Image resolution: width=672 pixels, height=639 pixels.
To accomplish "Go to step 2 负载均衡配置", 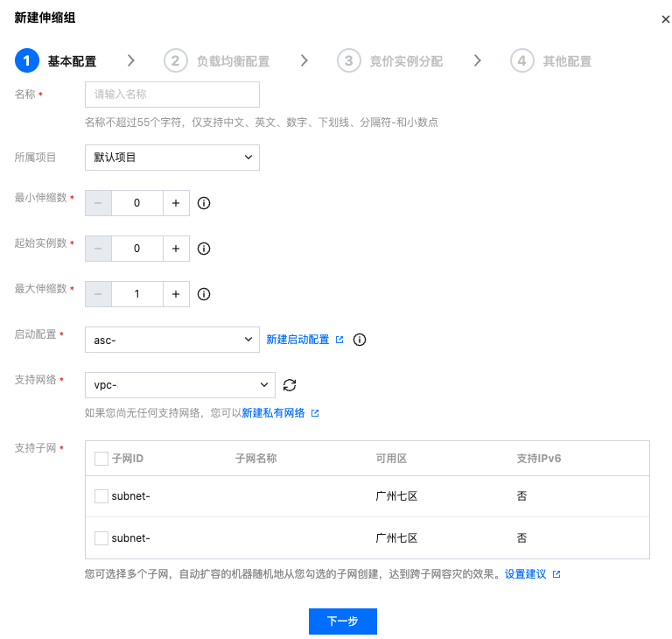I will coord(217,61).
